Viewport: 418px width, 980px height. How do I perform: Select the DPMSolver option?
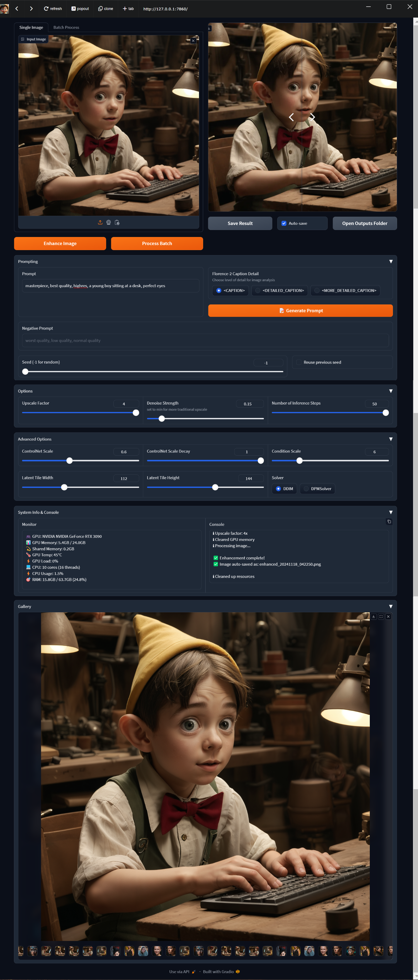(317, 489)
